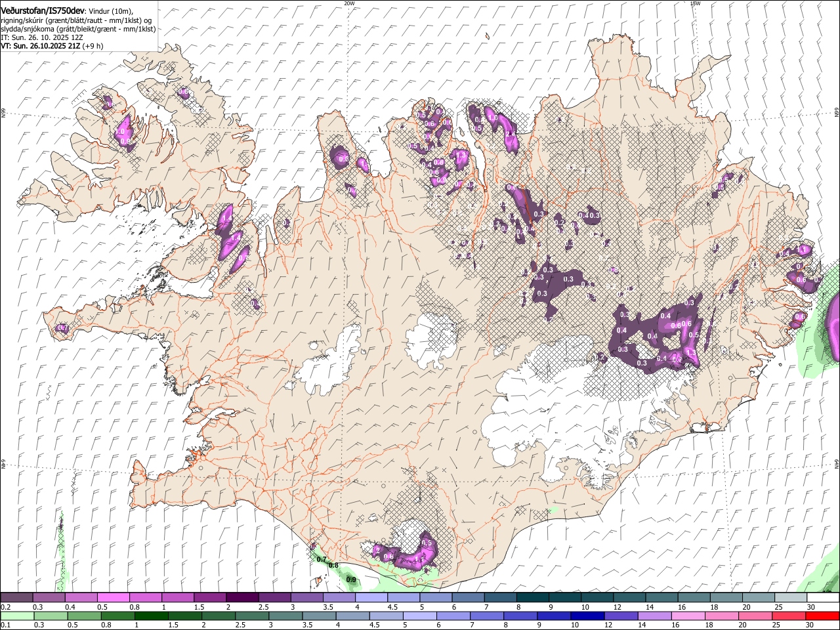
Task: Select bright red lower swatch after the 30 mark
Action: [822, 616]
